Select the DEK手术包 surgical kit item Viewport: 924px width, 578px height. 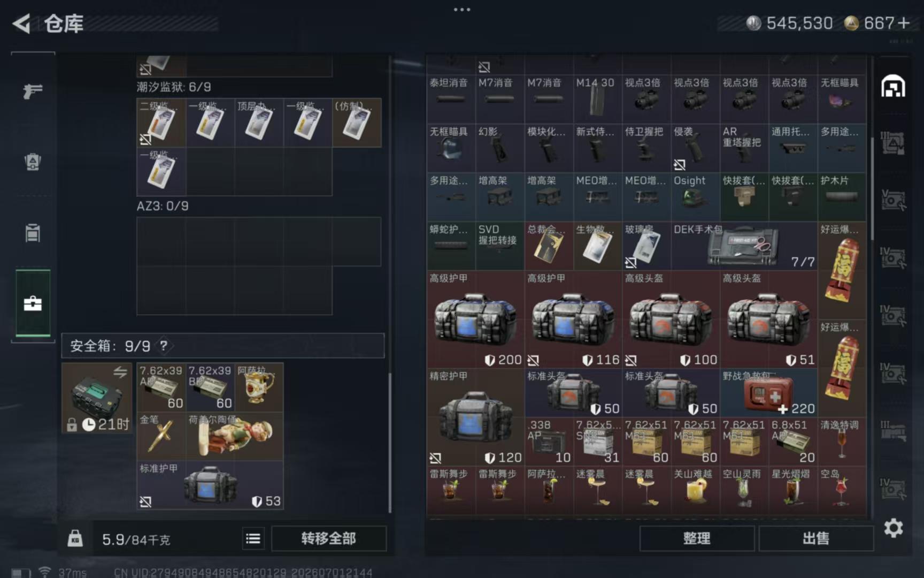(x=744, y=246)
